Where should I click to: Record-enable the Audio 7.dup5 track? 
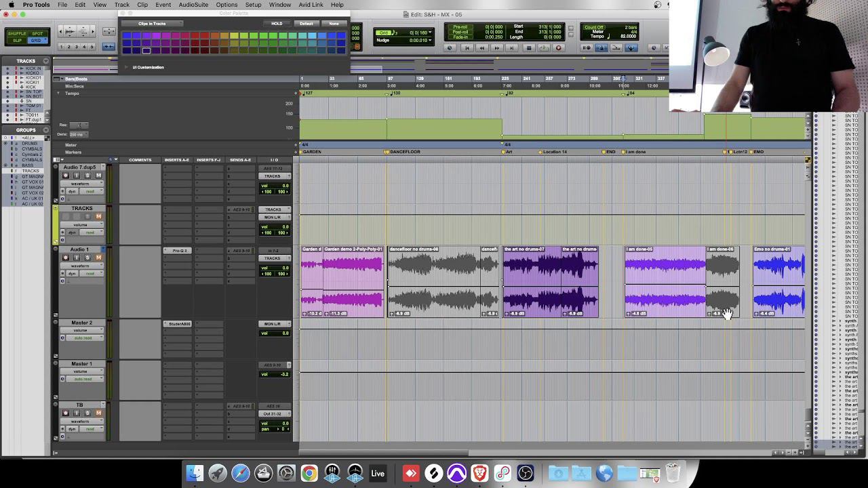[x=66, y=176]
